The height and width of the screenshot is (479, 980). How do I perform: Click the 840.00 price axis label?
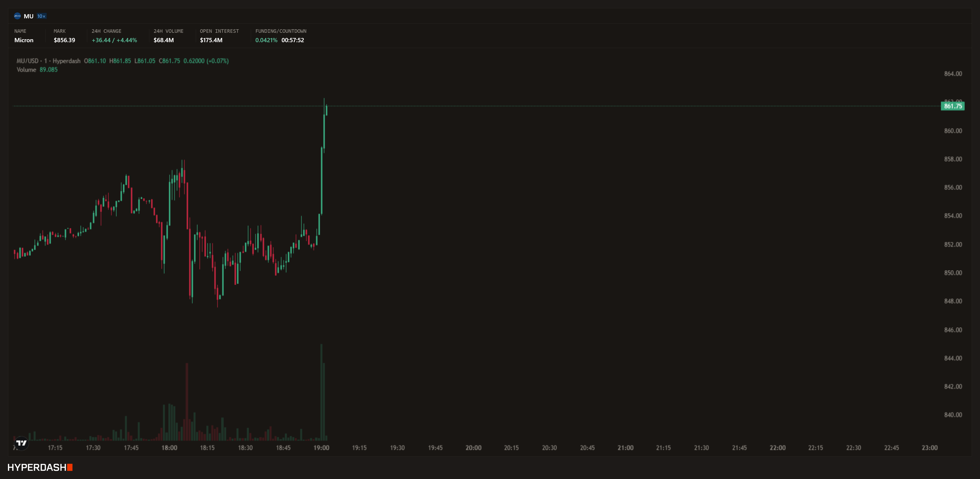pyautogui.click(x=953, y=415)
